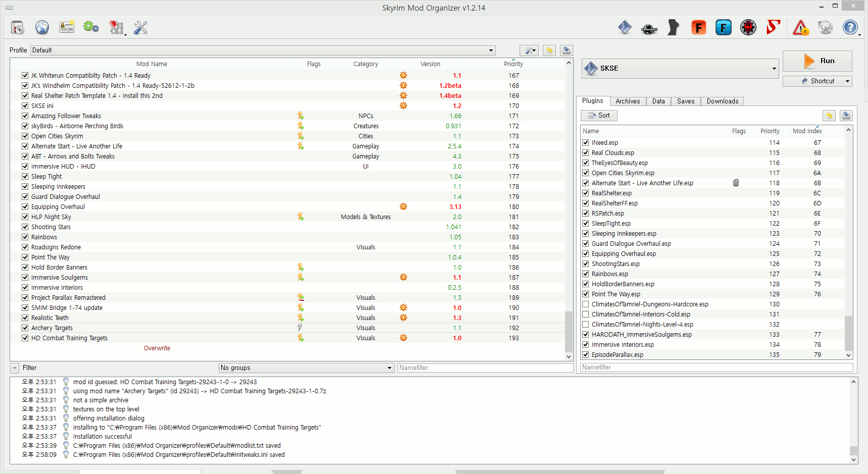Click the Run button

pos(818,61)
